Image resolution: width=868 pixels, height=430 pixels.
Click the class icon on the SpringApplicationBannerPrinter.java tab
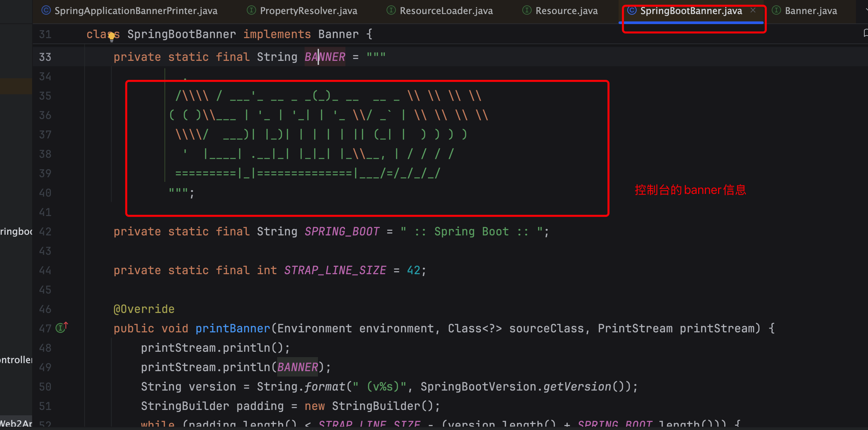46,10
